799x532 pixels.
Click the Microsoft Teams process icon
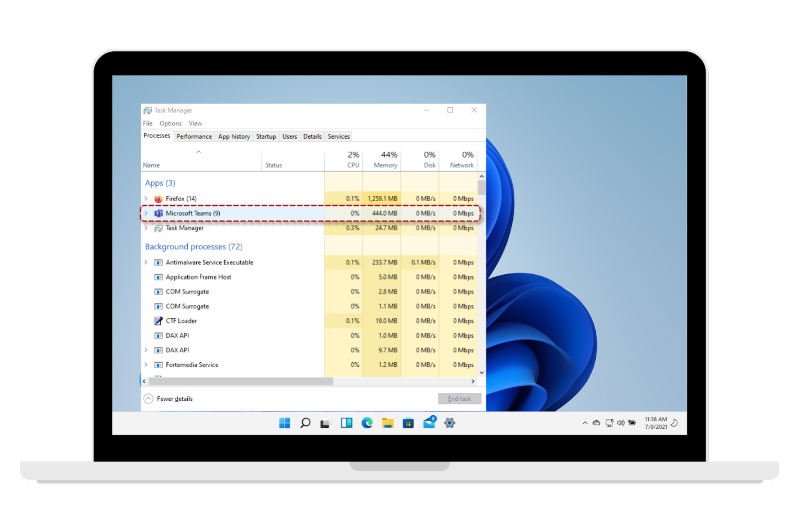(x=158, y=213)
